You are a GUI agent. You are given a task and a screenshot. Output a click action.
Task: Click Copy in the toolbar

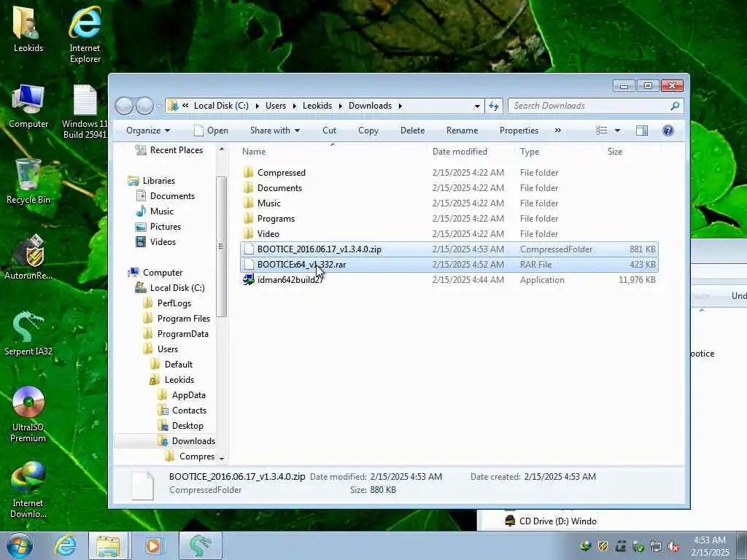tap(368, 131)
